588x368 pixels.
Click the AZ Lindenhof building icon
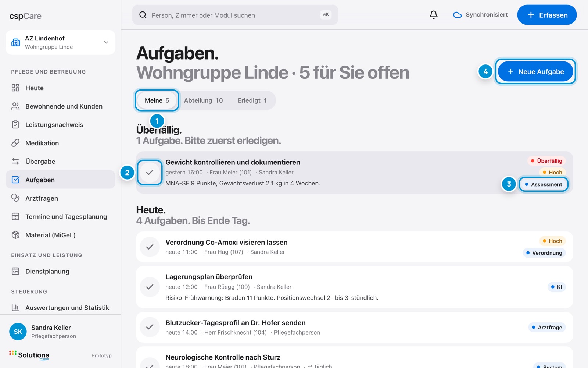coord(16,42)
